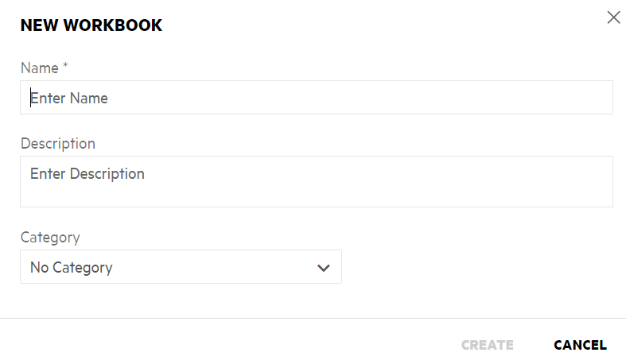Viewport: 626px width, 364px height.
Task: Focus the Enter Name input field
Action: click(x=317, y=98)
